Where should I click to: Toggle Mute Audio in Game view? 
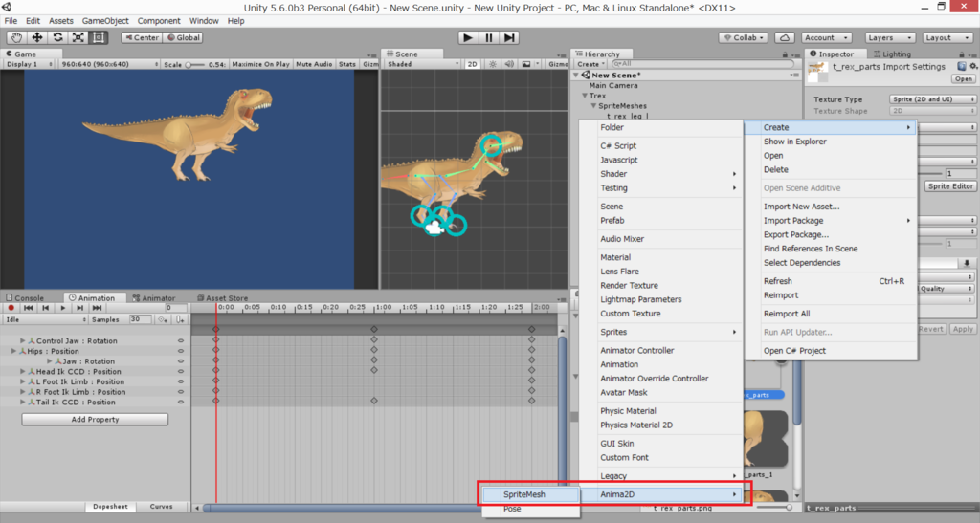(x=314, y=64)
